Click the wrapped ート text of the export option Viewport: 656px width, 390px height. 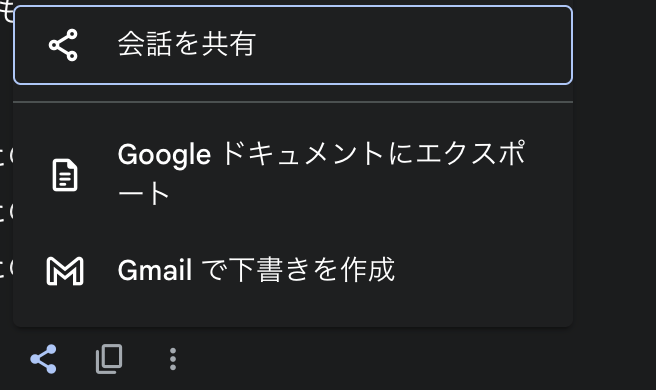tap(143, 193)
